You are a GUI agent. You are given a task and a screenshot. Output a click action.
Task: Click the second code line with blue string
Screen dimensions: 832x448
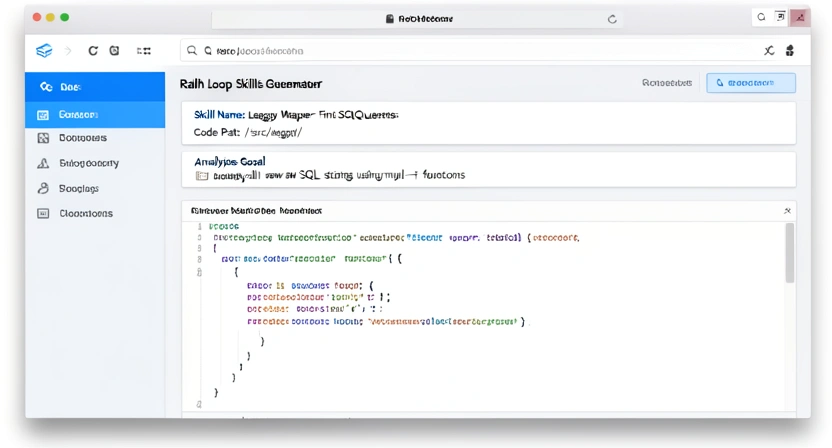396,238
